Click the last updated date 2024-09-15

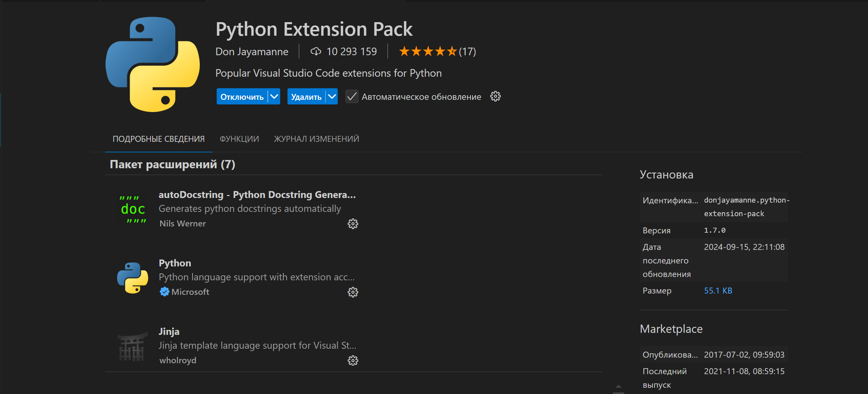tap(744, 247)
